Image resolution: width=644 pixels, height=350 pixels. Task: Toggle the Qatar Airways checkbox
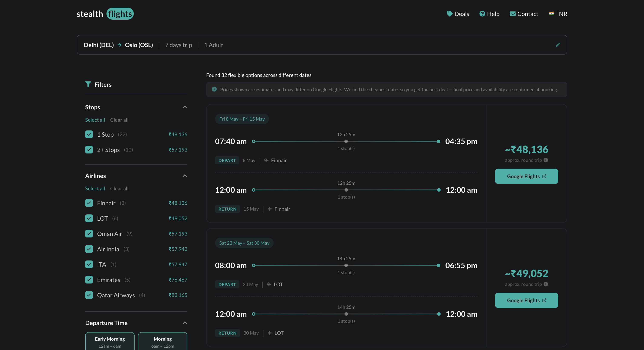89,295
